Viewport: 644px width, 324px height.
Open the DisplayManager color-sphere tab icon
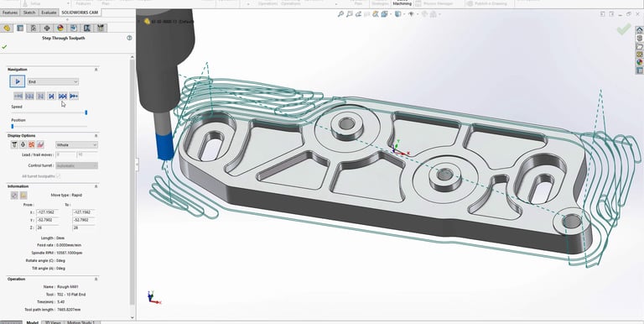60,28
